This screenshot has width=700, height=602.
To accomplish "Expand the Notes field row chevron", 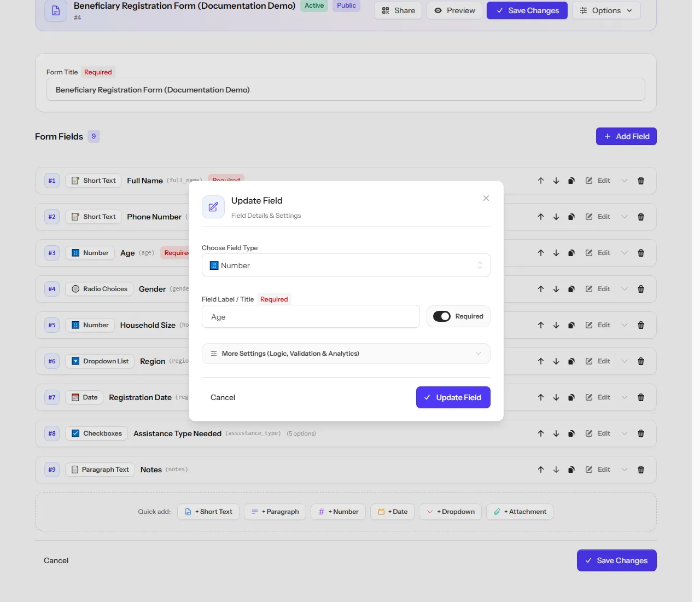I will 625,470.
